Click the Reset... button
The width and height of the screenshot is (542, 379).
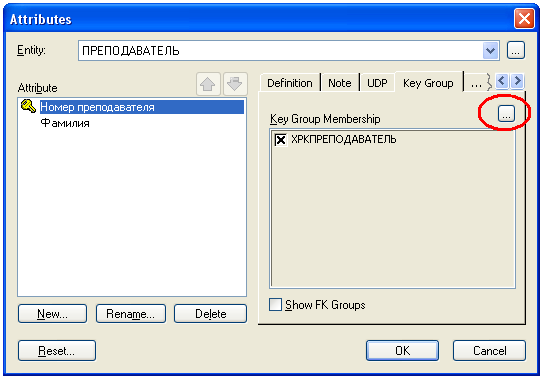point(57,350)
